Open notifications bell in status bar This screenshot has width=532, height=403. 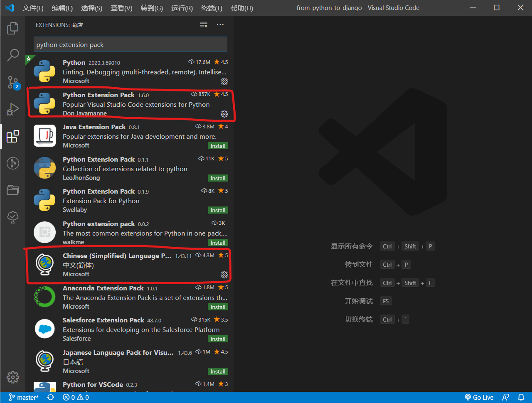pyautogui.click(x=521, y=398)
